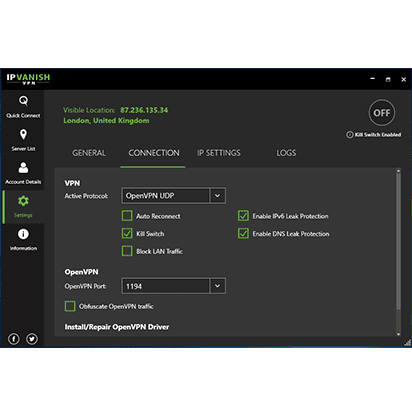Check Obfuscate OpenVPN traffic box

70,306
